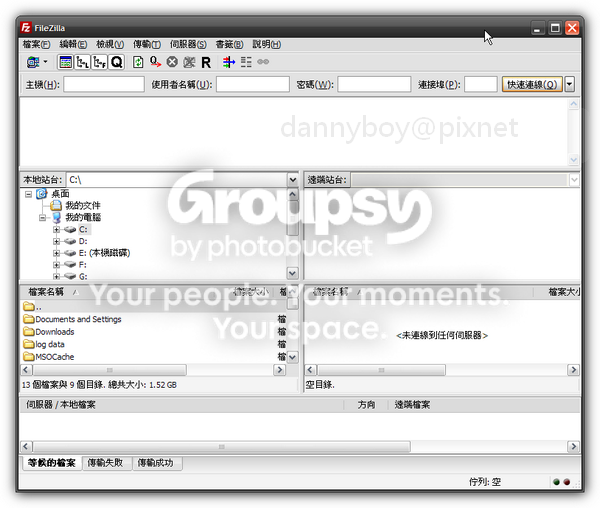Screen dimensions: 600x508
Task: Open 伺服器(S) menu
Action: (x=188, y=44)
